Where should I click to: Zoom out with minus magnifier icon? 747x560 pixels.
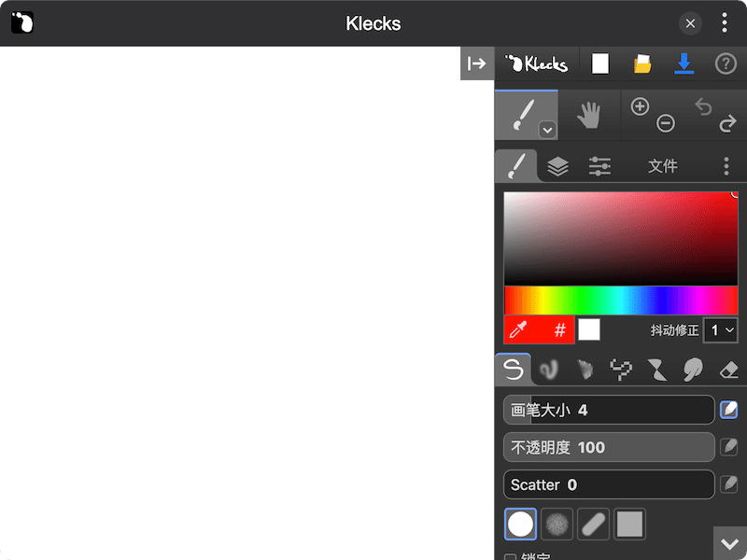click(666, 123)
